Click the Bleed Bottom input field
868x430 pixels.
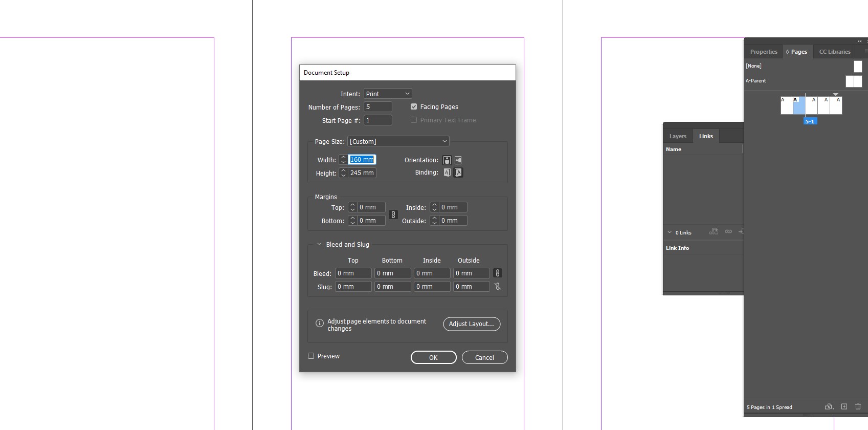(x=393, y=273)
